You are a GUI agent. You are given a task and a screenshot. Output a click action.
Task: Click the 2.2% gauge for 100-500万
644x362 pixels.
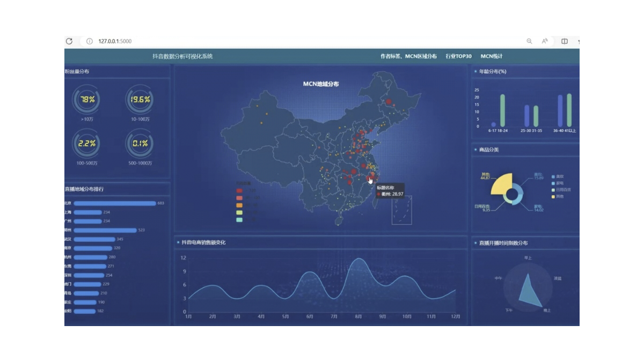[x=86, y=143]
